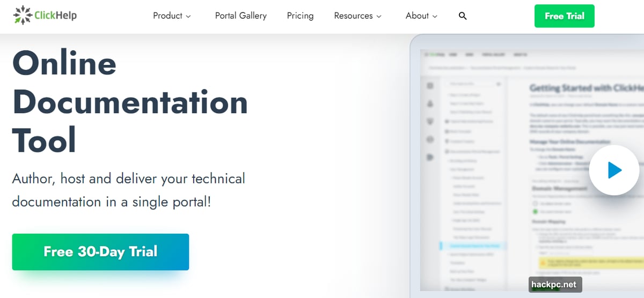Select the green checked radio button in preview
This screenshot has height=298, width=644.
point(535,211)
